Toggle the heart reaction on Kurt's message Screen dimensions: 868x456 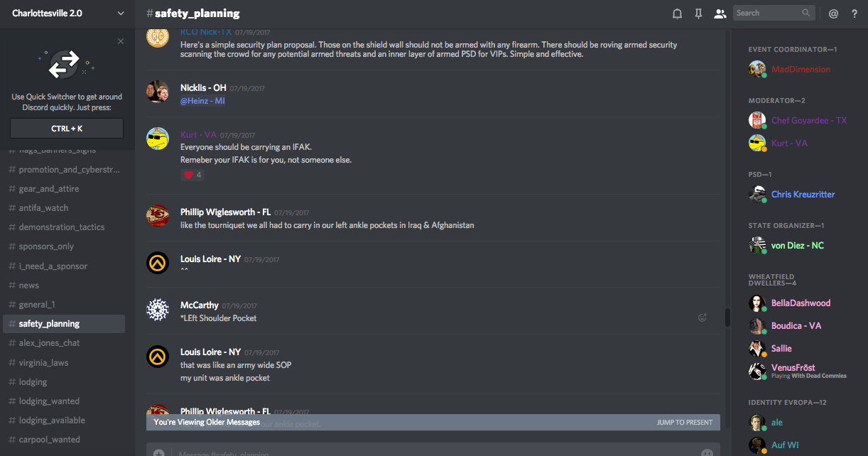coord(192,175)
